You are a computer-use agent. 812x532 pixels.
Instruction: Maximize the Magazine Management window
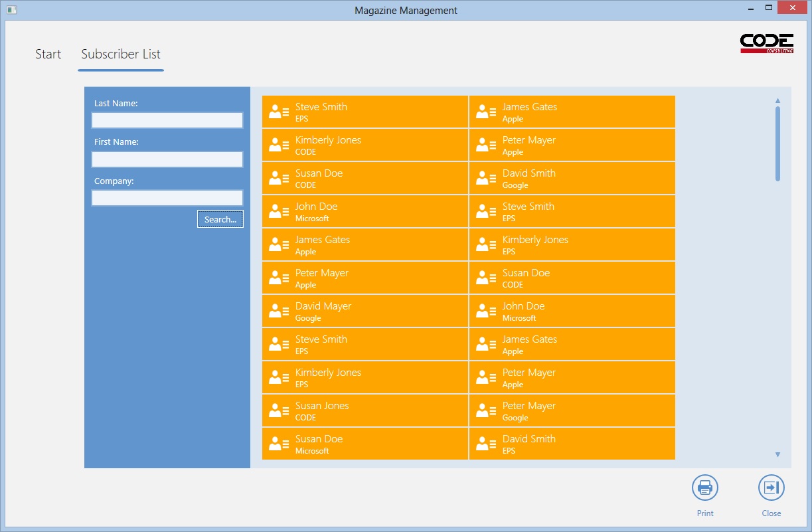pos(769,8)
